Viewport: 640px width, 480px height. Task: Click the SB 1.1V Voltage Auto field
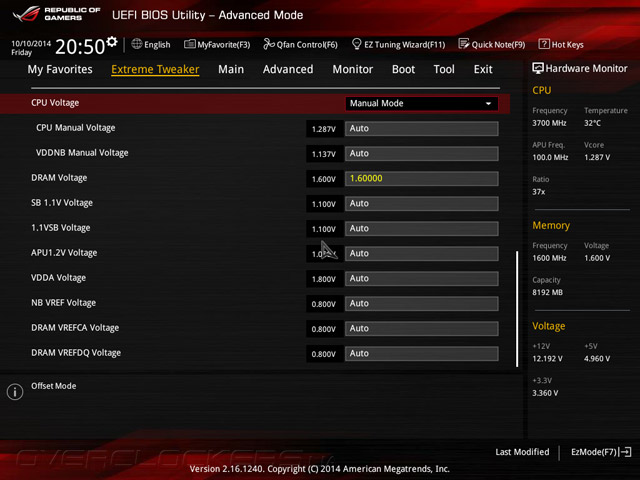pyautogui.click(x=422, y=204)
